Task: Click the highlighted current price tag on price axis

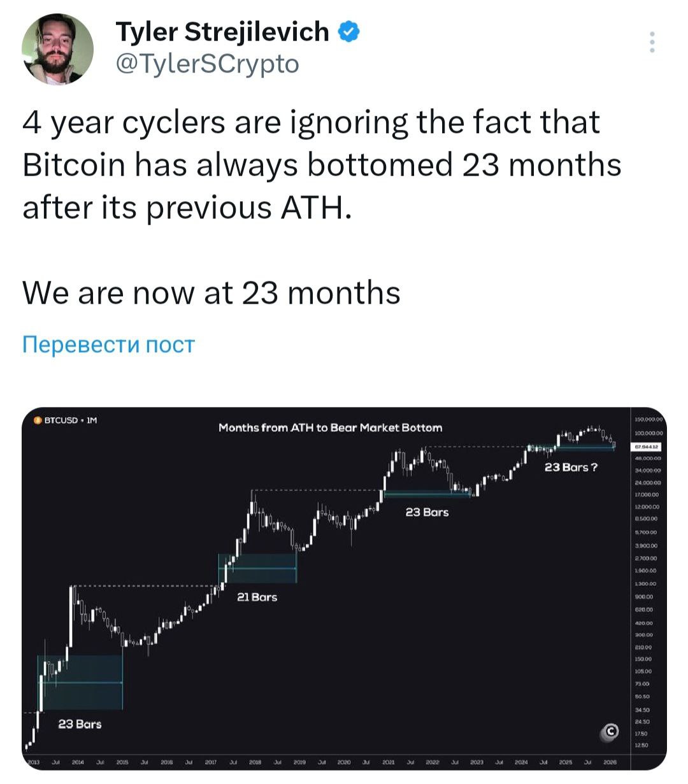Action: (x=646, y=447)
